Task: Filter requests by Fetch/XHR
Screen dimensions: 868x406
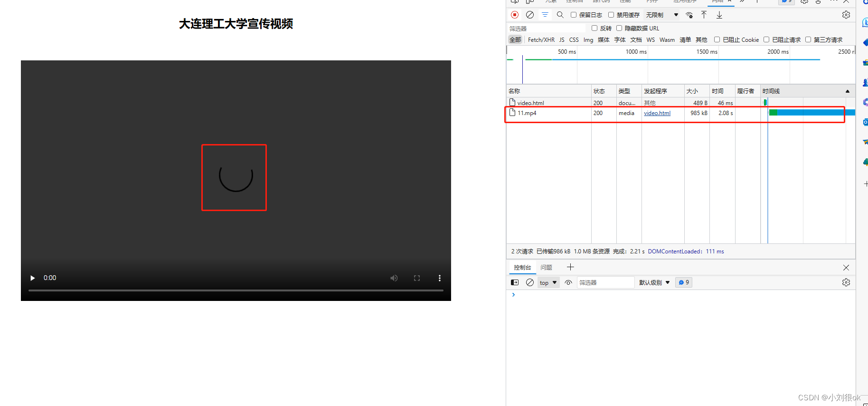Action: click(541, 40)
